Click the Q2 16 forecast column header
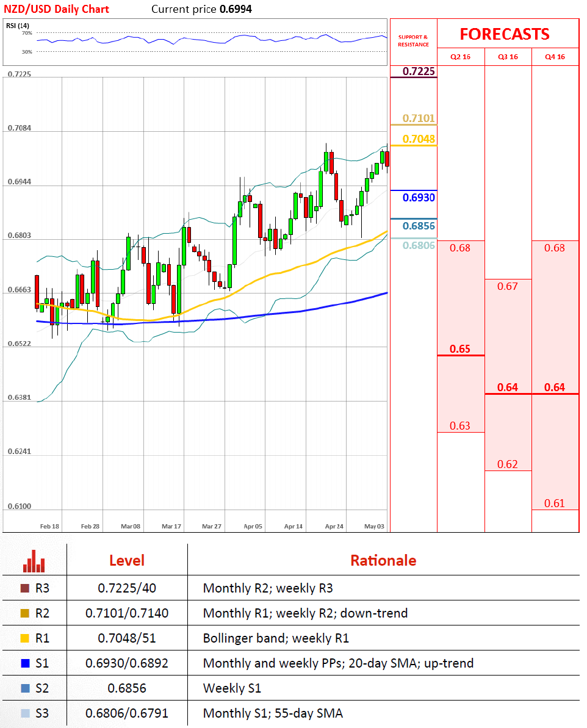 coord(461,57)
